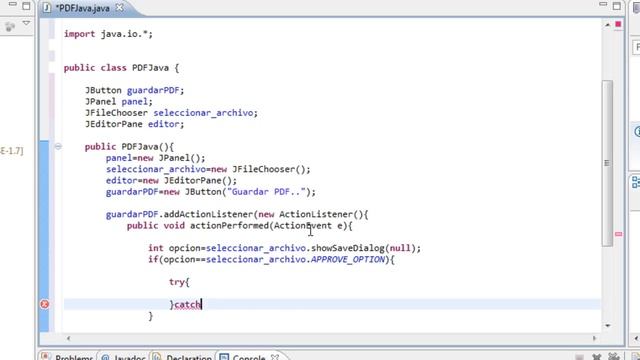Collapse the PDFJava() constructor fold toggle
Screen dimensions: 640x360
click(x=58, y=147)
